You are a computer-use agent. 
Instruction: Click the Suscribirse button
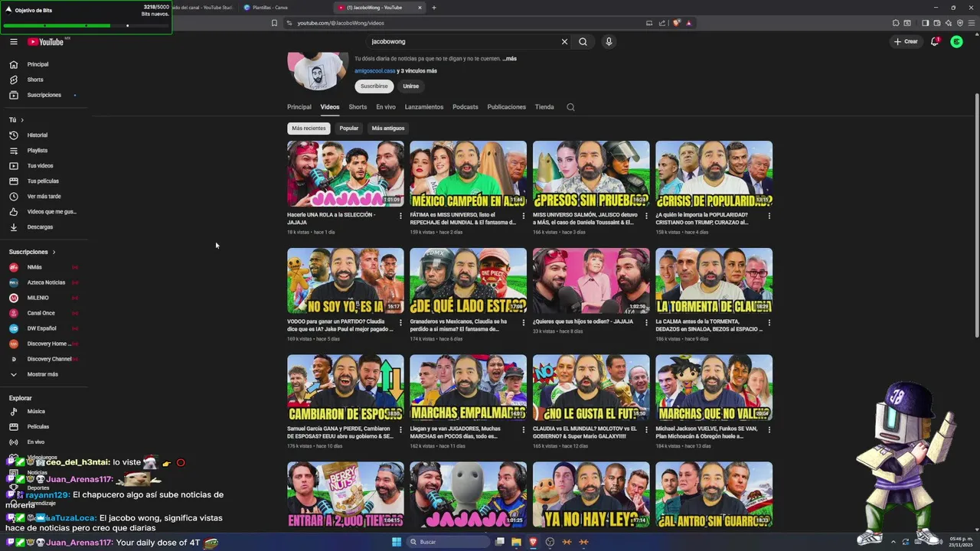click(x=374, y=86)
